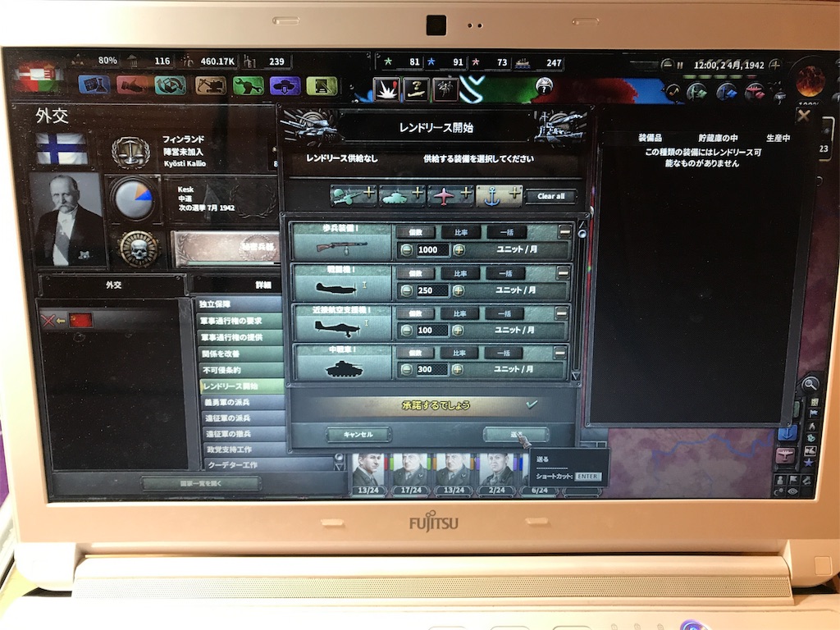Select 個数 mode for 戦闘機
The height and width of the screenshot is (630, 840).
415,273
